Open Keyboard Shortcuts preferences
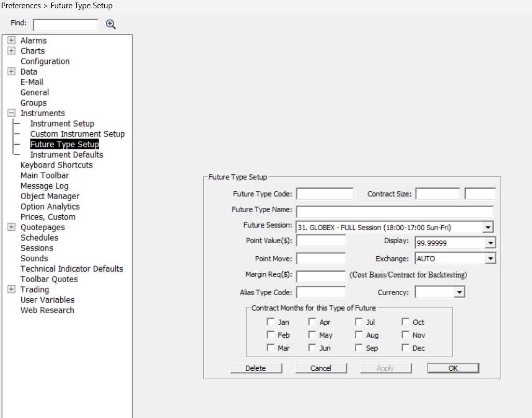 tap(57, 165)
